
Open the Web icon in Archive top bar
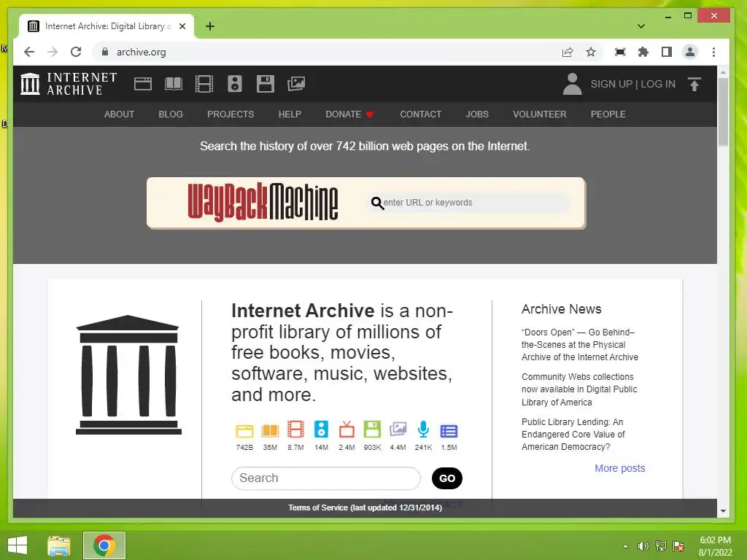click(143, 84)
